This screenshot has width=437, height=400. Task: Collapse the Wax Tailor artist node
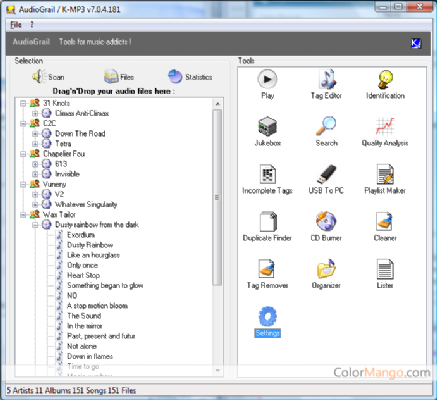pyautogui.click(x=23, y=215)
